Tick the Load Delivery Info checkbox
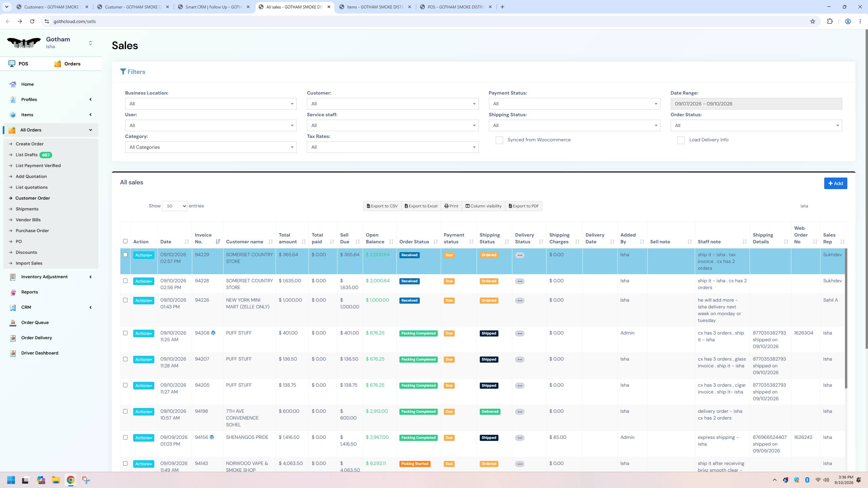Viewport: 868px width, 488px height. 681,140
